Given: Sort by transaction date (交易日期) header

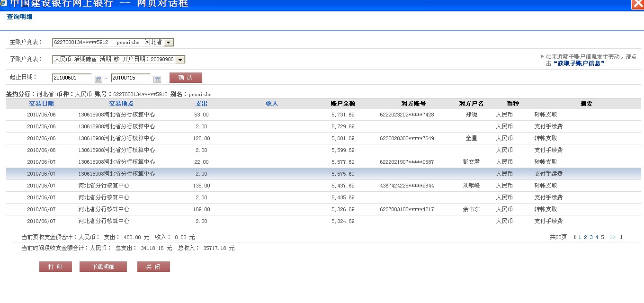Looking at the screenshot, I should 41,104.
